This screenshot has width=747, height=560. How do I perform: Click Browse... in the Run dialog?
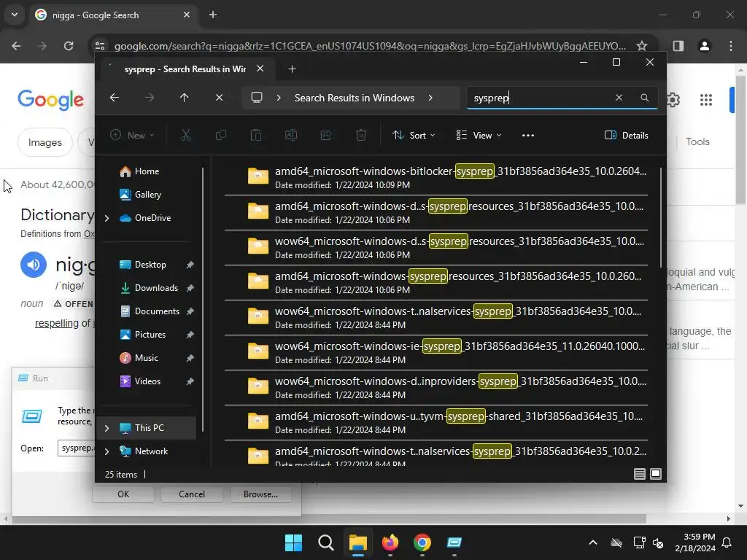pyautogui.click(x=260, y=494)
